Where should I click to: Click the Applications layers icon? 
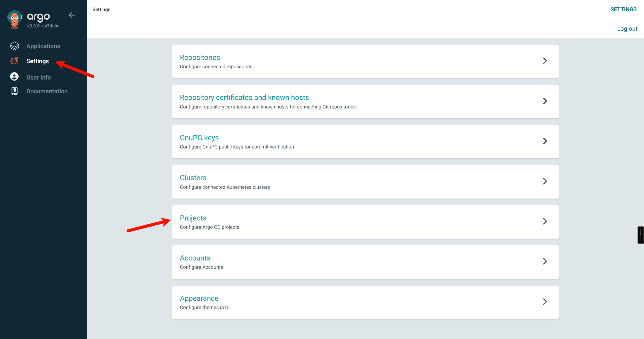[14, 46]
